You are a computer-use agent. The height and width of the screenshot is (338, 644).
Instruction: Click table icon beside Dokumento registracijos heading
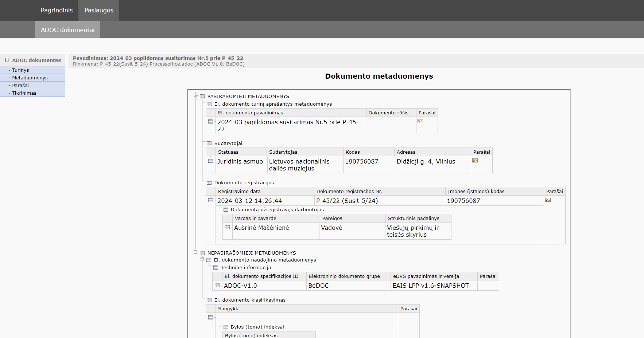pos(209,183)
